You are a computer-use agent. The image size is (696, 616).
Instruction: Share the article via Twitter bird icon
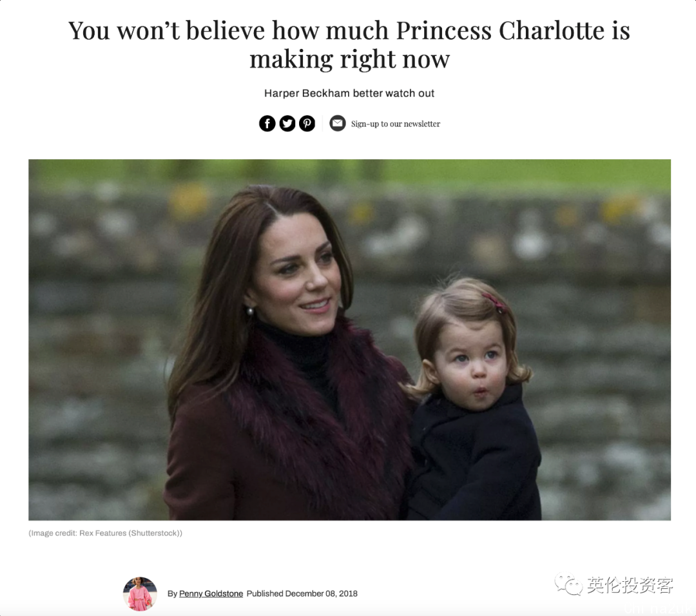coord(287,123)
